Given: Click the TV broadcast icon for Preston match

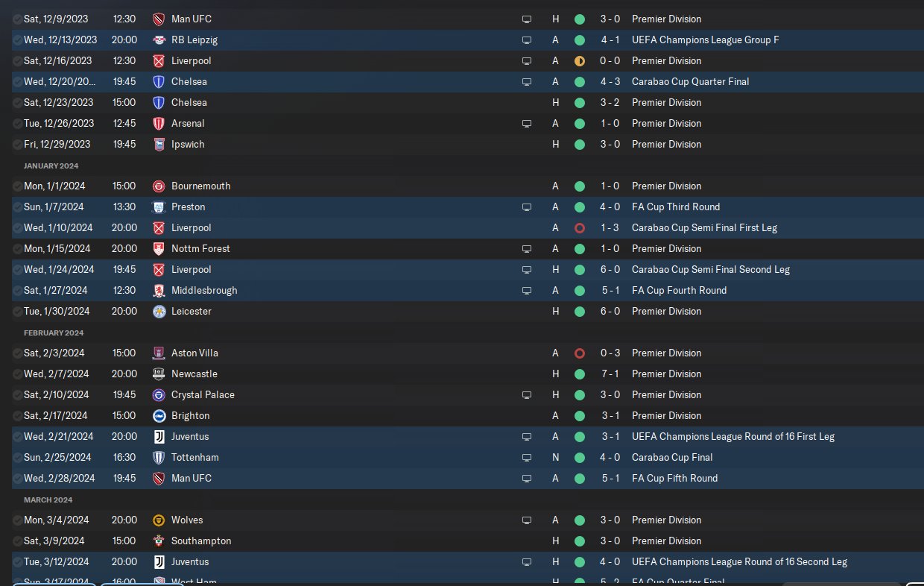Looking at the screenshot, I should click(x=527, y=207).
